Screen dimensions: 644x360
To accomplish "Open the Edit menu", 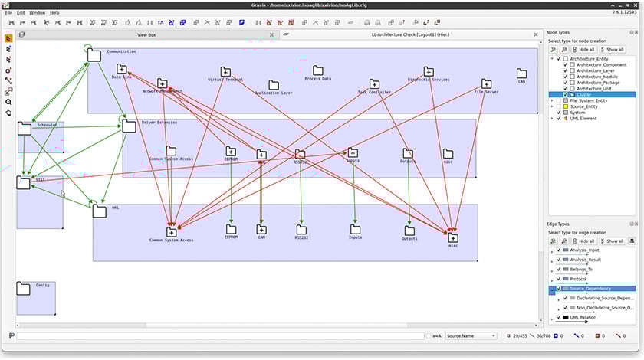I will [x=21, y=13].
